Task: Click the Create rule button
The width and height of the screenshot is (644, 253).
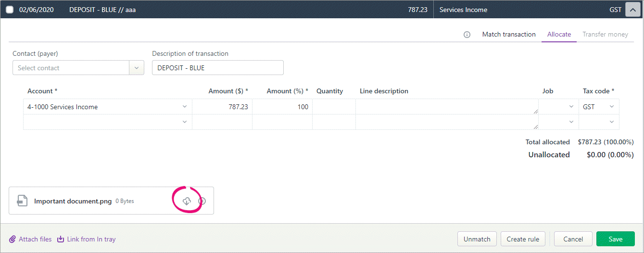Action: click(x=523, y=239)
